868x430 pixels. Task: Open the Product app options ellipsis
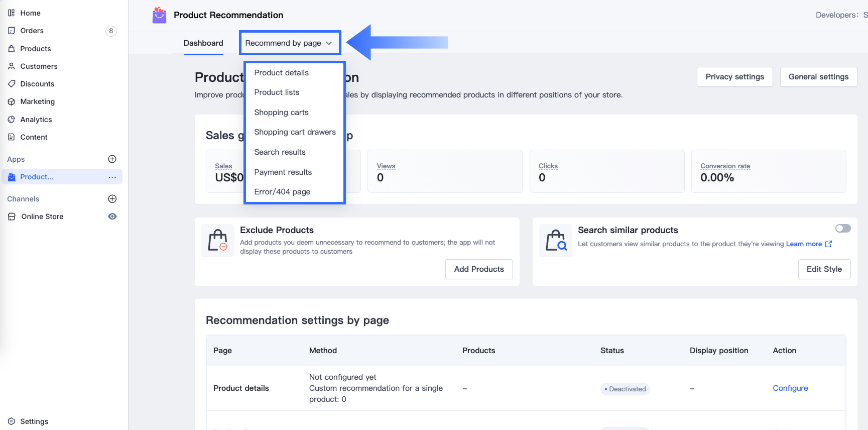[x=112, y=177]
